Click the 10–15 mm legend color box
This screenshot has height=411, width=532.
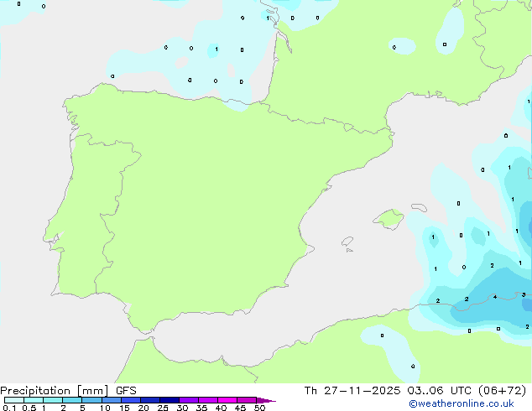click(x=112, y=400)
